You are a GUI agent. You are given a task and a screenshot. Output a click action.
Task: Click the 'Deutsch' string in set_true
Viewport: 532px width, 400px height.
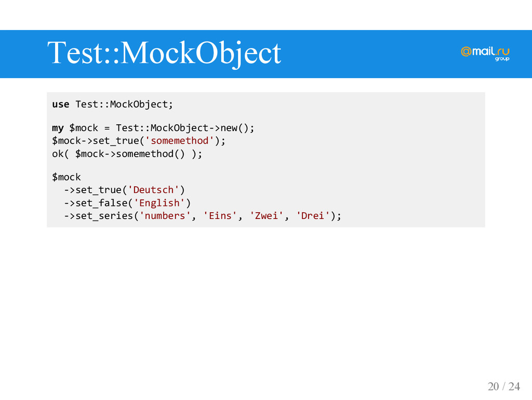coord(153,190)
